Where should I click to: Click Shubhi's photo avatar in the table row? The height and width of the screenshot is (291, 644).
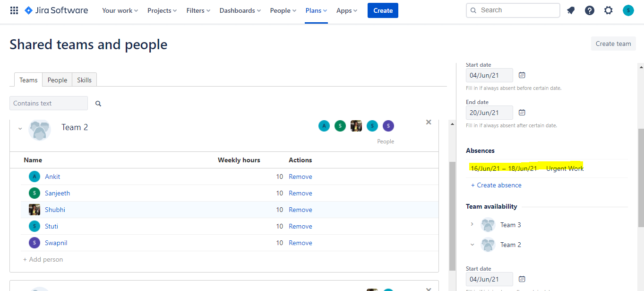[x=34, y=210]
